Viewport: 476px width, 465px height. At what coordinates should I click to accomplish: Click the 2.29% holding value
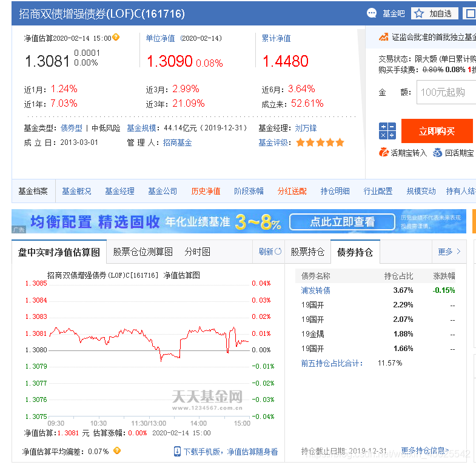pyautogui.click(x=403, y=305)
